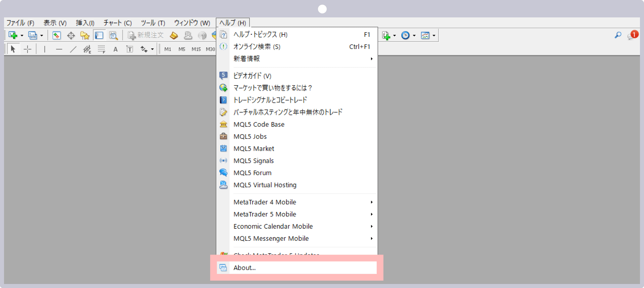The width and height of the screenshot is (644, 288).
Task: Select バーチャルホスティングと年中無休のトレード entry
Action: 297,112
